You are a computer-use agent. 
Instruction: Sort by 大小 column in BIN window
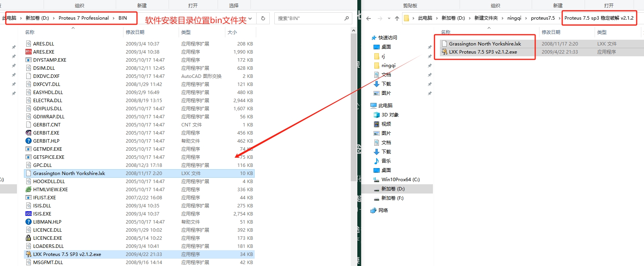[232, 32]
